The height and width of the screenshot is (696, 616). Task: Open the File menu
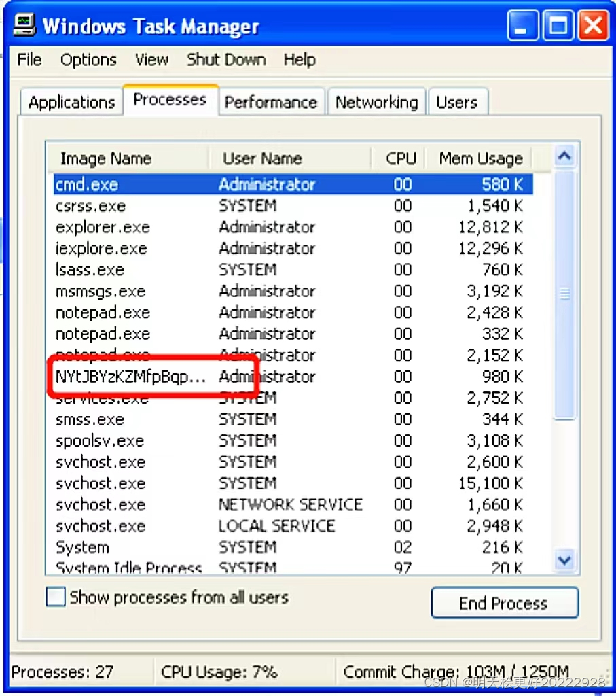pyautogui.click(x=30, y=60)
